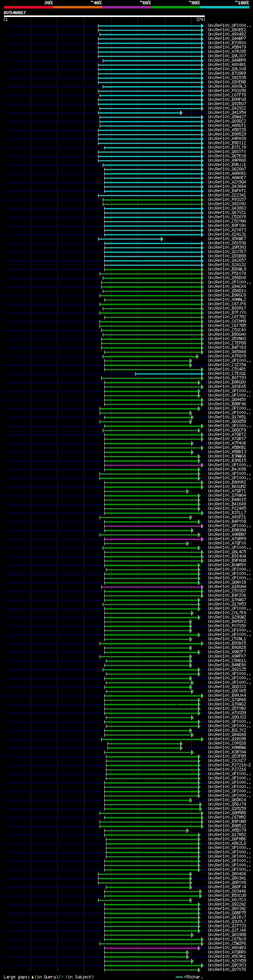Open hit UniRef100_A7R285
253x980 pixels.
tap(227, 51)
